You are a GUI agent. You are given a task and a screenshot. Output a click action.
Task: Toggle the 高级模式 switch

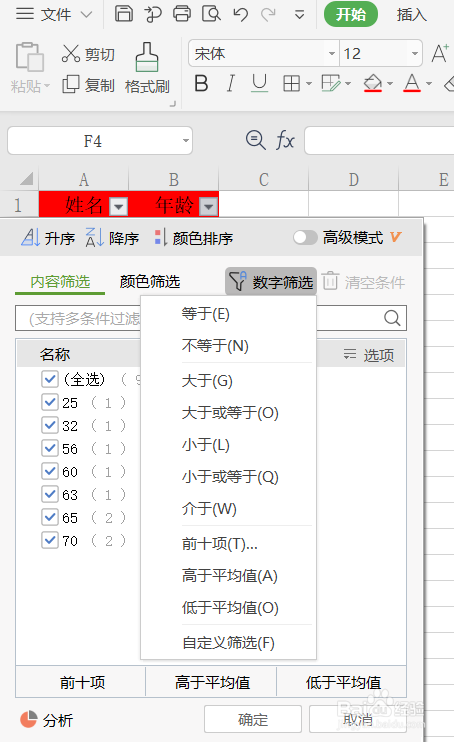coord(305,237)
